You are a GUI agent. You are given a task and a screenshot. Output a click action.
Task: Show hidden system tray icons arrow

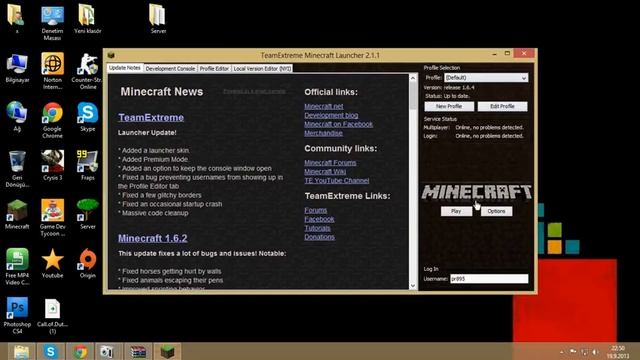click(562, 352)
